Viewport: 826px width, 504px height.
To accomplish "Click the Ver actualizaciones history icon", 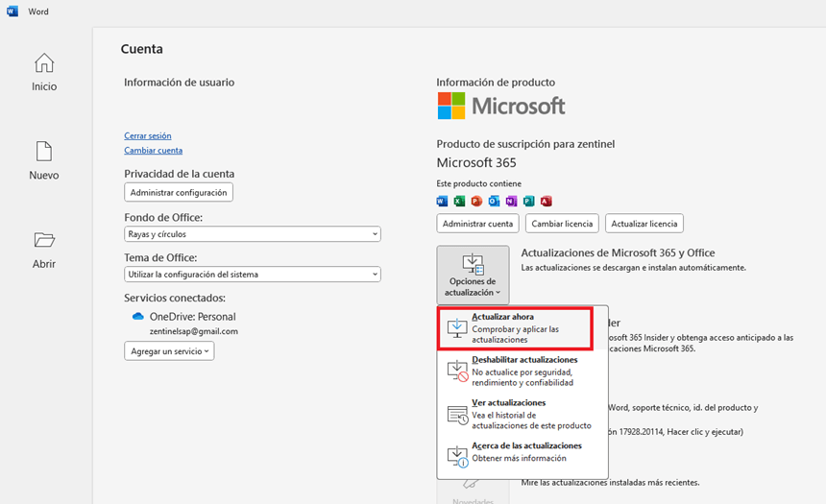I will point(457,415).
